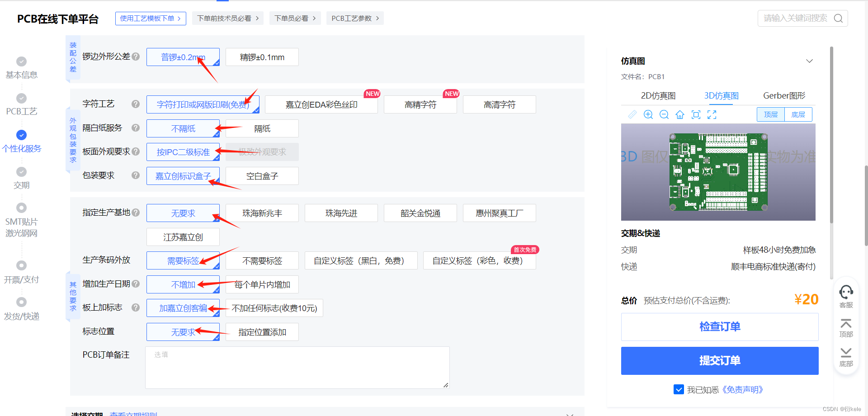868x416 pixels.
Task: Choose 空白盒子 packaging
Action: pos(262,176)
